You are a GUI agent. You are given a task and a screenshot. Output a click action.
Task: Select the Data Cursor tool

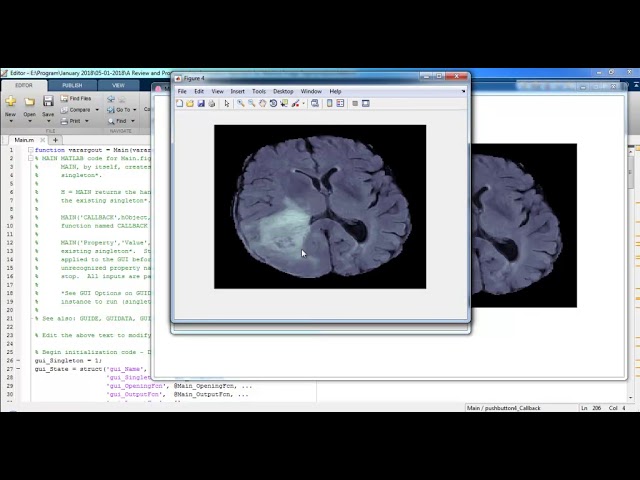pos(284,104)
